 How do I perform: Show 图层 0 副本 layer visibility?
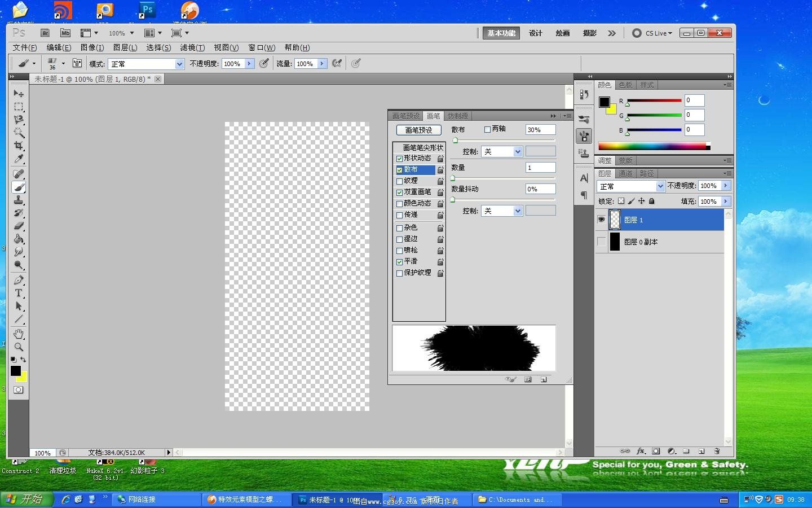coord(601,242)
